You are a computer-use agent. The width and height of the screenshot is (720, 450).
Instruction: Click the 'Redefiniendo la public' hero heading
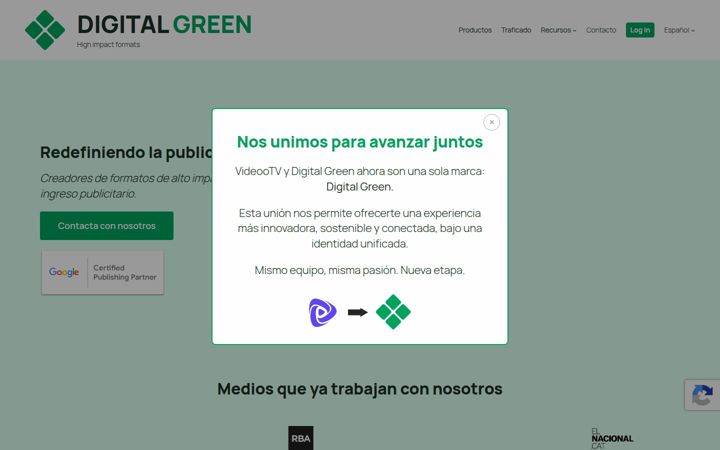click(x=126, y=152)
